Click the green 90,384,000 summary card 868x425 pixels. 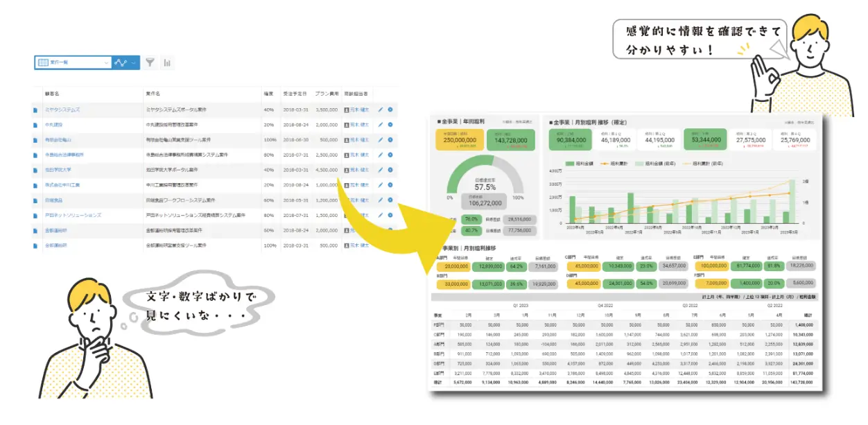572,140
